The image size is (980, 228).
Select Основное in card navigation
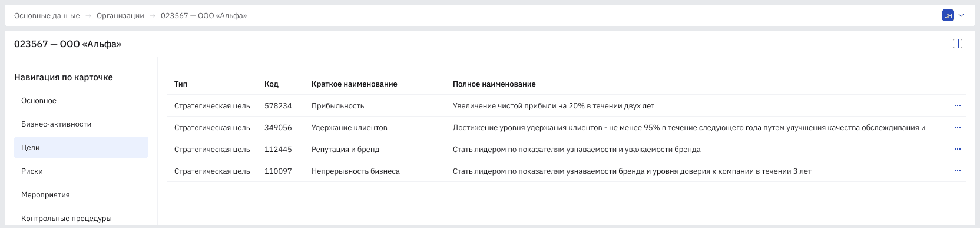(x=81, y=101)
